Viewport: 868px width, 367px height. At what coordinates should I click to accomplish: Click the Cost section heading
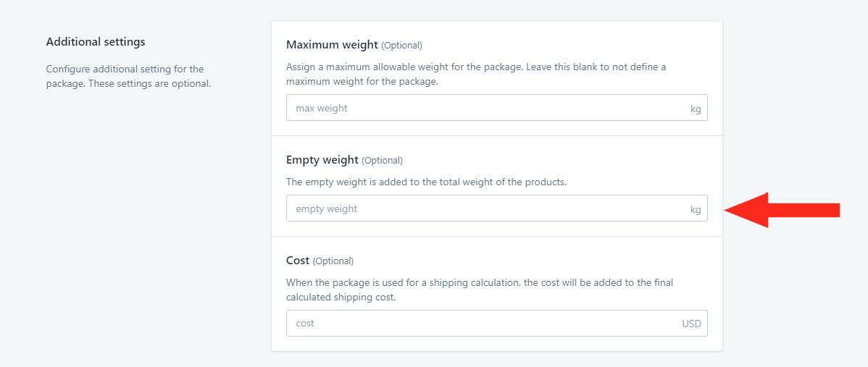click(298, 261)
